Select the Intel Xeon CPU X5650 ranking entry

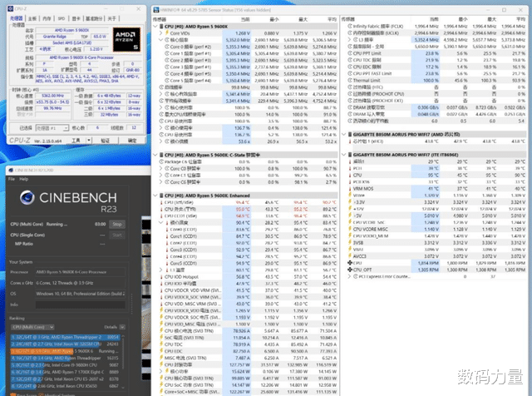tap(65, 386)
